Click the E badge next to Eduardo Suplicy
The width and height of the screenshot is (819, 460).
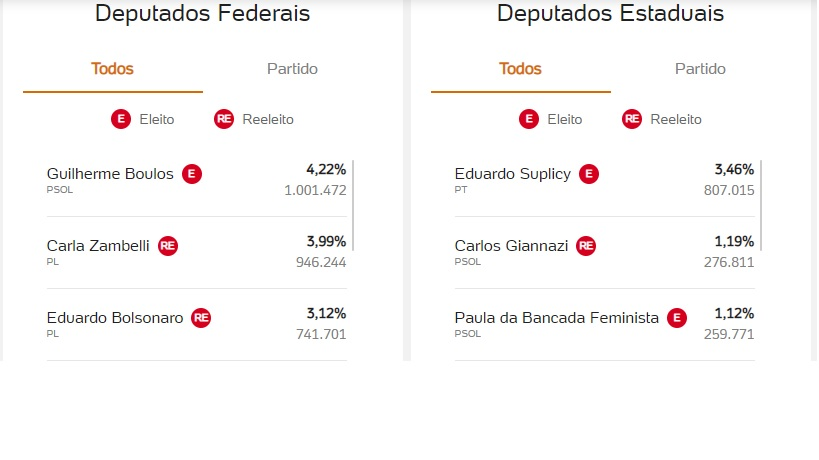coord(590,174)
